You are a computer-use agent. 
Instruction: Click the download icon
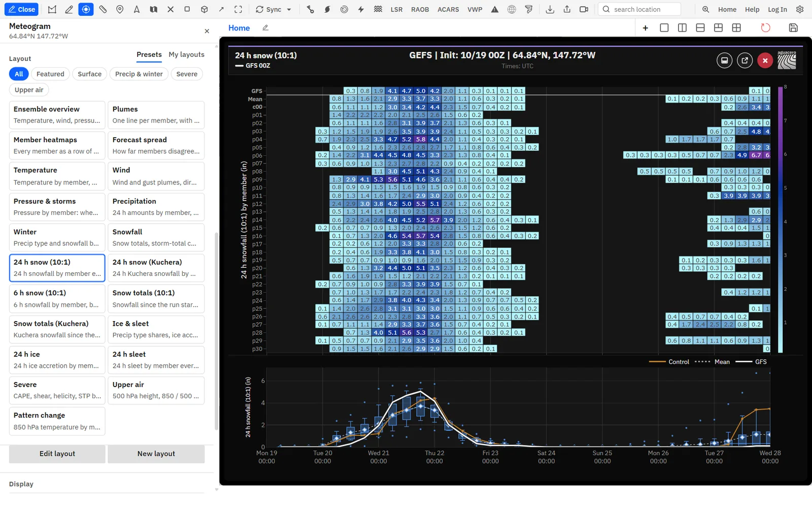click(550, 9)
